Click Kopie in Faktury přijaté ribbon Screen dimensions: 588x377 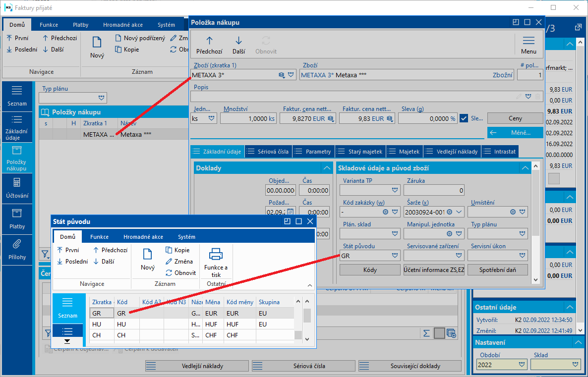[127, 49]
